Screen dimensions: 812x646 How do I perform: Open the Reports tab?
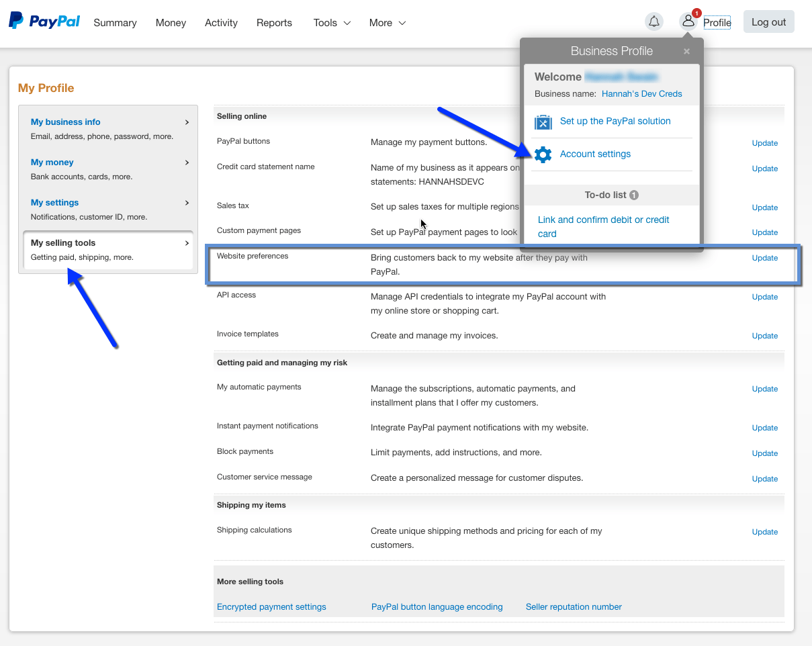click(274, 23)
